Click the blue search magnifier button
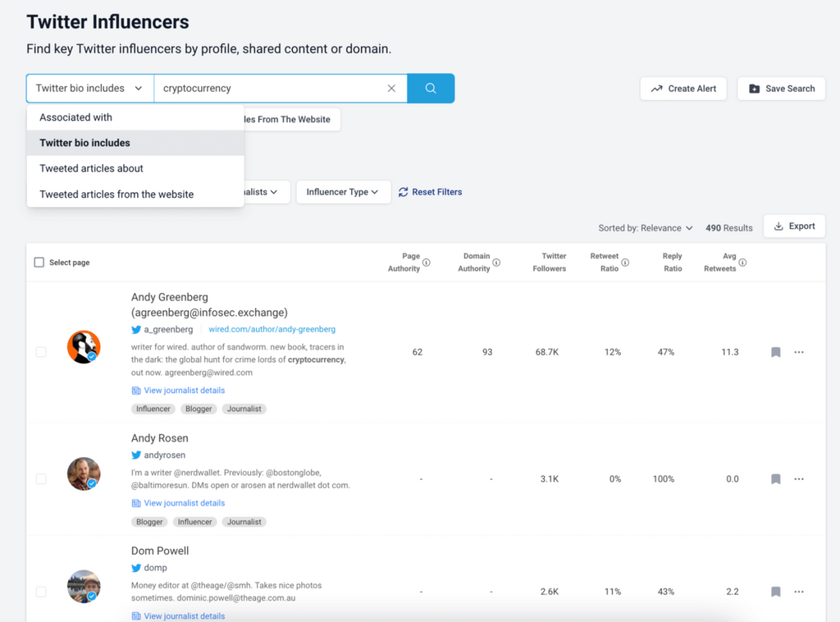The image size is (840, 622). click(x=431, y=89)
